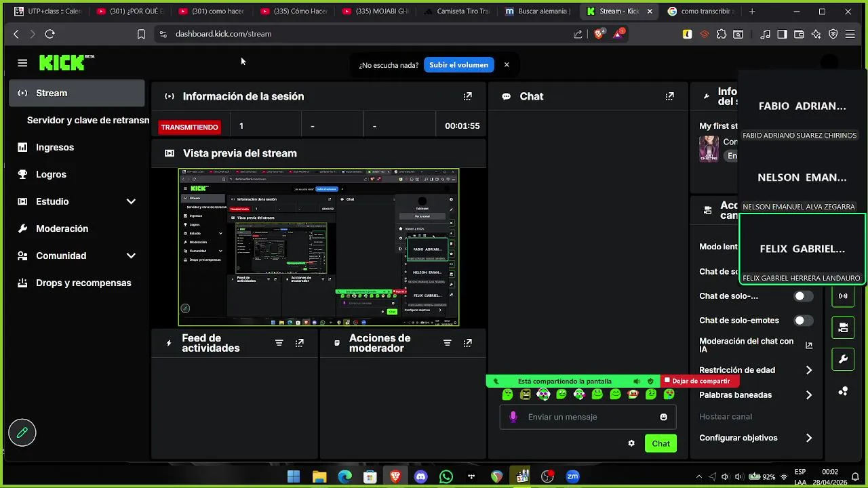868x488 pixels.
Task: Click the green Chat send button
Action: point(660,443)
